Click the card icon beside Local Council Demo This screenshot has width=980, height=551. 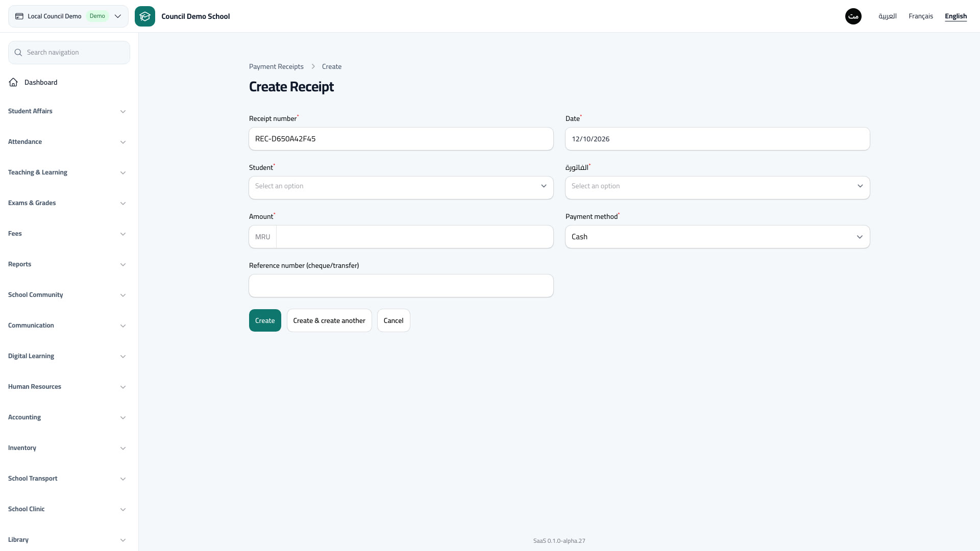(x=19, y=16)
